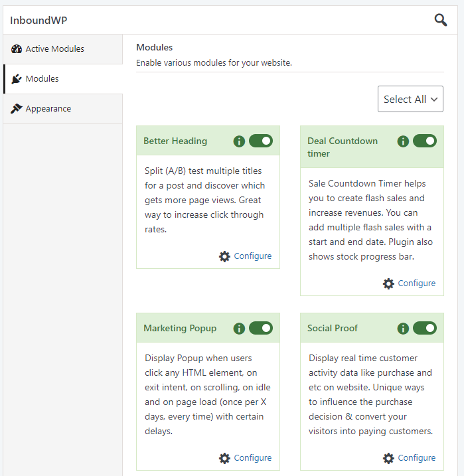The height and width of the screenshot is (476, 464).
Task: Open the Appearance tab
Action: [63, 109]
